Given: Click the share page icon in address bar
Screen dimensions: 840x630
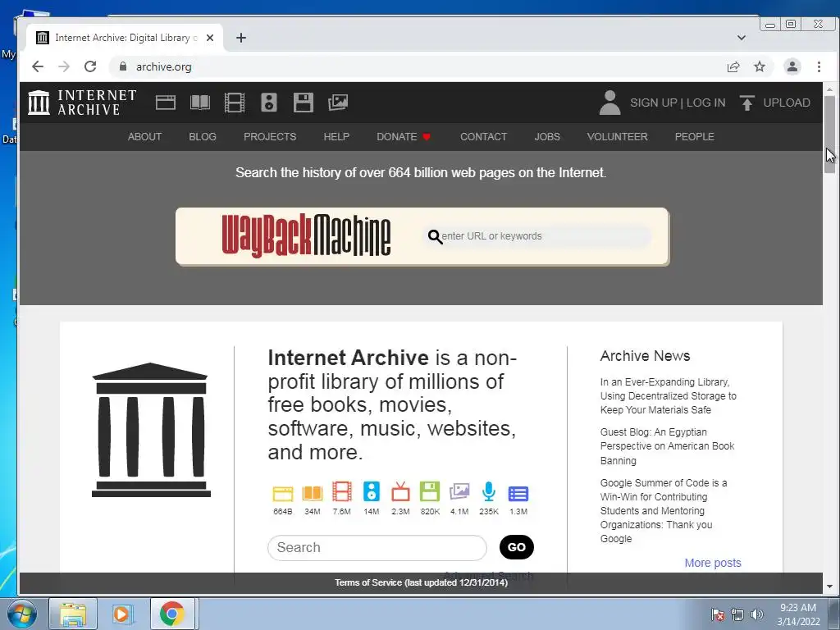Looking at the screenshot, I should tap(733, 66).
